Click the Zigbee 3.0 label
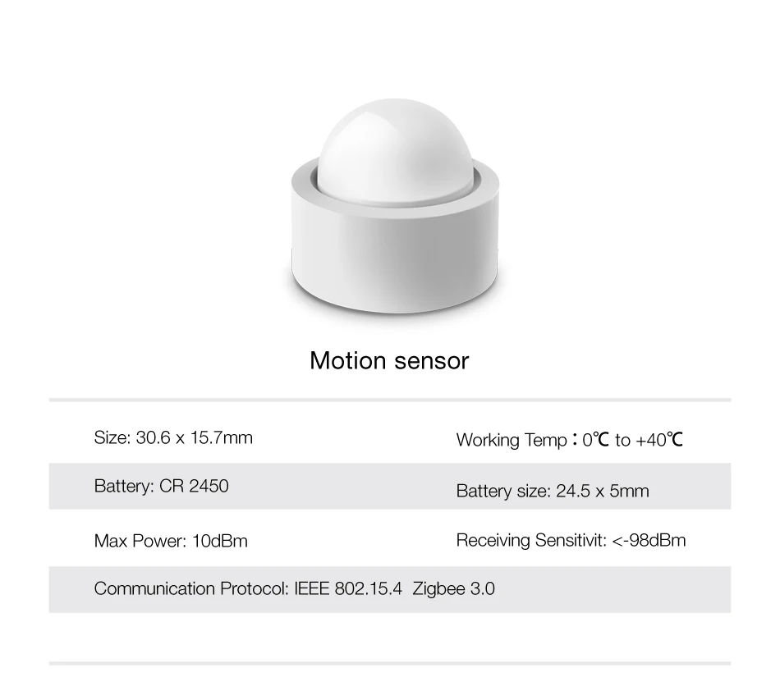This screenshot has height=700, width=780. tap(454, 588)
